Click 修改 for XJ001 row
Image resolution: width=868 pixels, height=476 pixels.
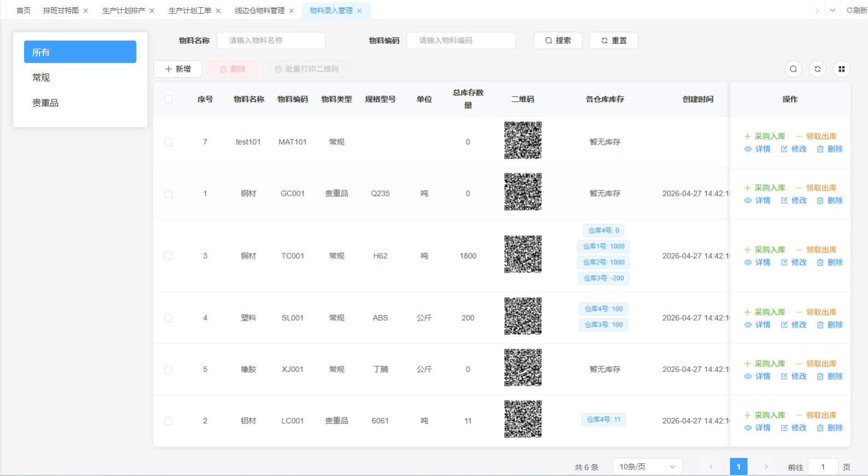(794, 376)
